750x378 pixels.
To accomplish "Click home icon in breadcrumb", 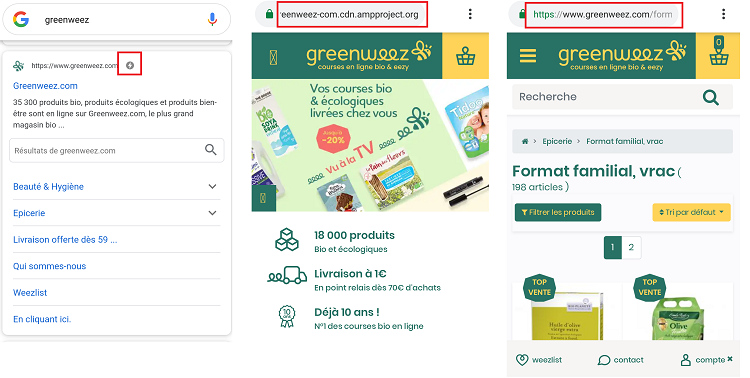I will 525,142.
